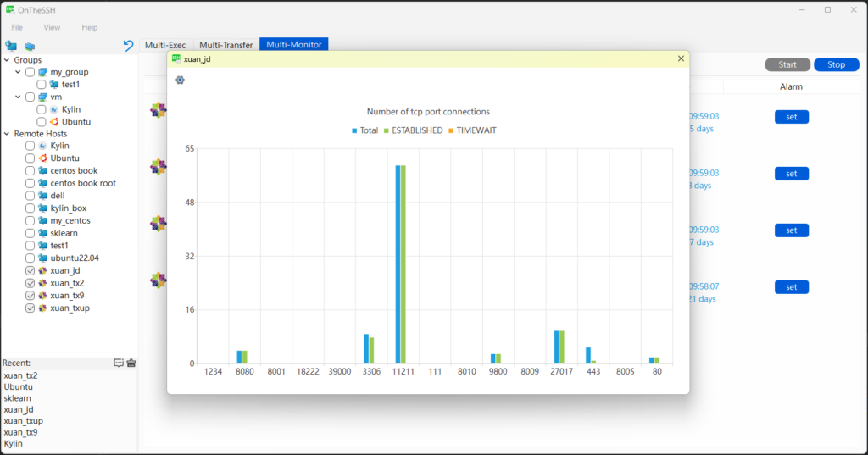
Task: Close the xuan_jd chart popup
Action: tap(681, 58)
